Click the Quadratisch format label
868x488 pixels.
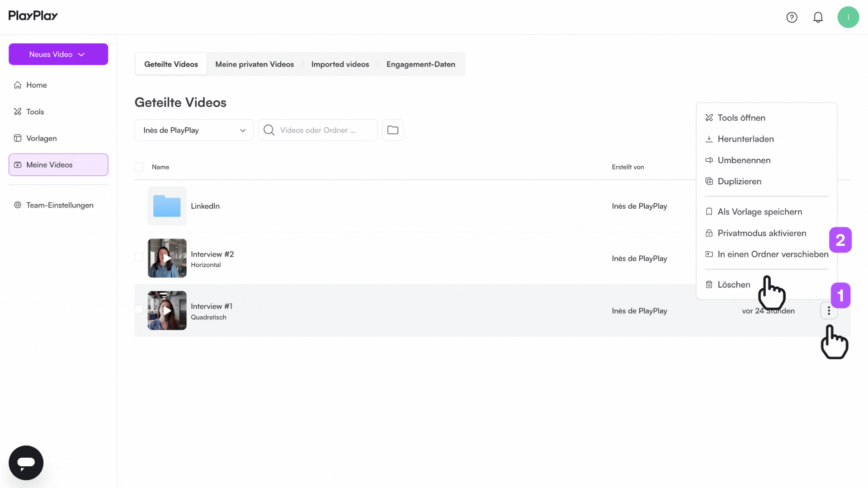pos(208,317)
